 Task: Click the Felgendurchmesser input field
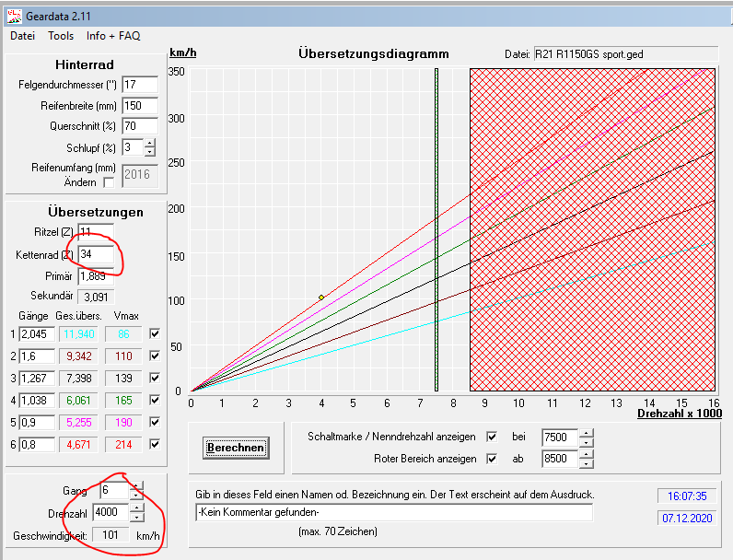(139, 85)
